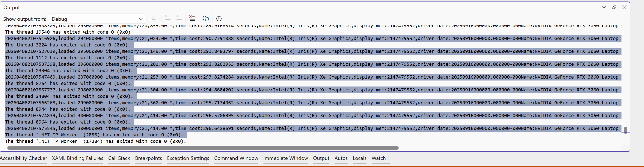Viewport: 644px width, 167px height.
Task: Toggle the timestamp clock icon
Action: tap(219, 18)
